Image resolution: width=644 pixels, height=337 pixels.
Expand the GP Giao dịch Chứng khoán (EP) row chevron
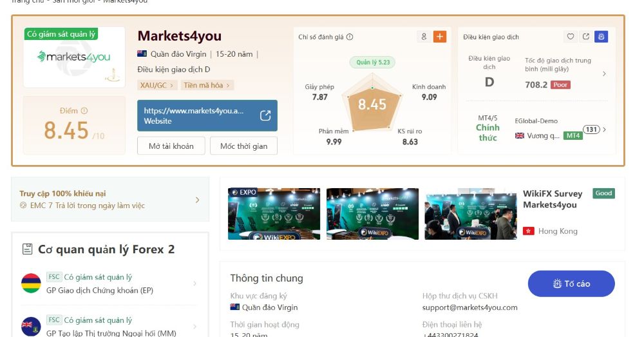[x=194, y=283]
